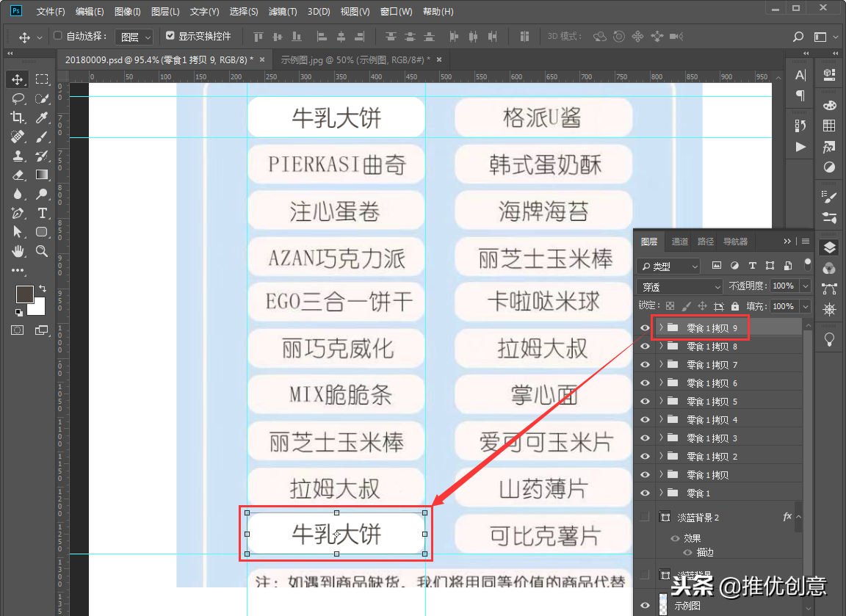Select the Eraser tool
This screenshot has width=846, height=616.
[x=18, y=175]
